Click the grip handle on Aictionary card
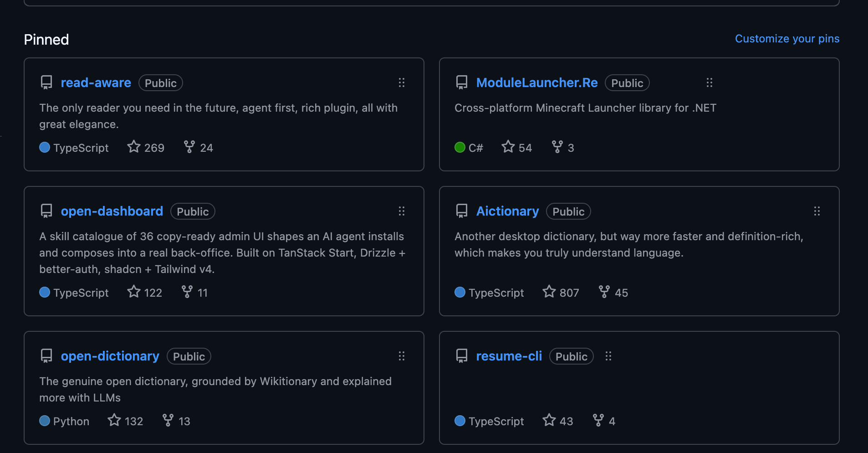 (x=817, y=211)
